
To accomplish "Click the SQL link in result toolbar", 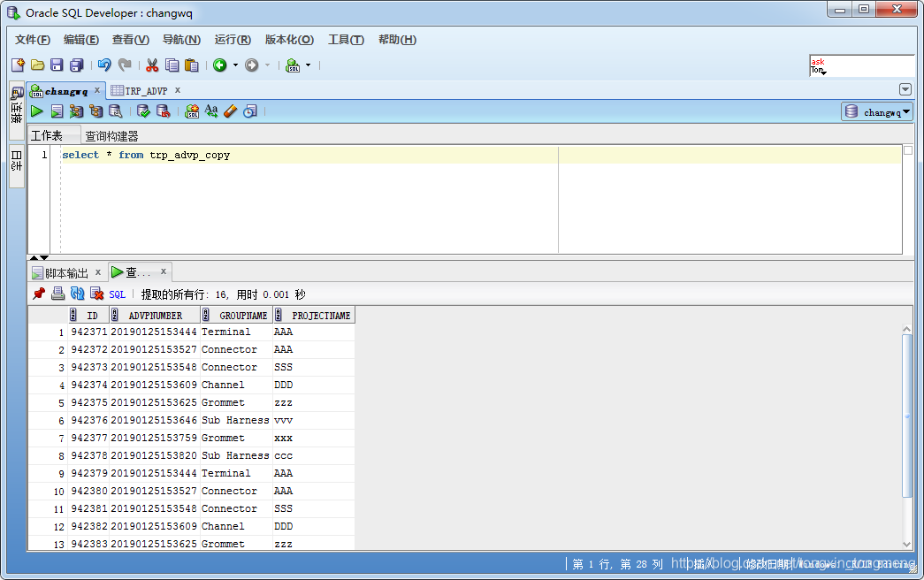I will click(x=118, y=294).
